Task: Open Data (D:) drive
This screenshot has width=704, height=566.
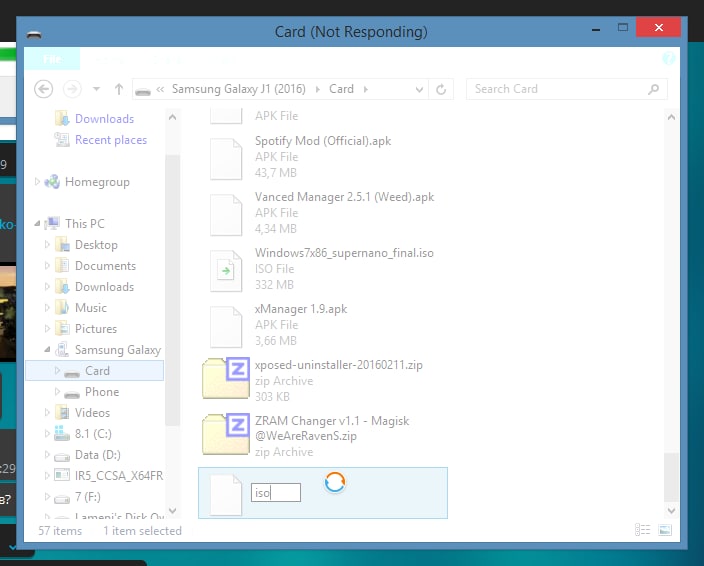Action: tap(97, 455)
